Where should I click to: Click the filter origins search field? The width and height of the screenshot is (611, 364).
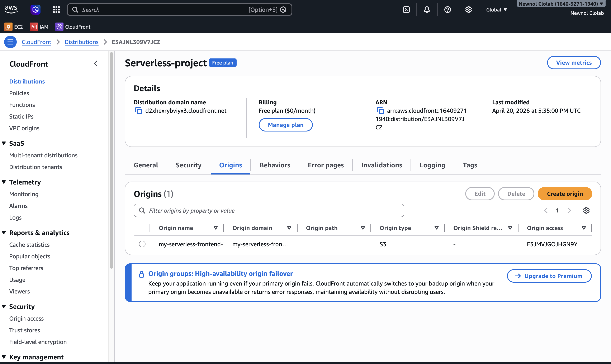pos(269,210)
